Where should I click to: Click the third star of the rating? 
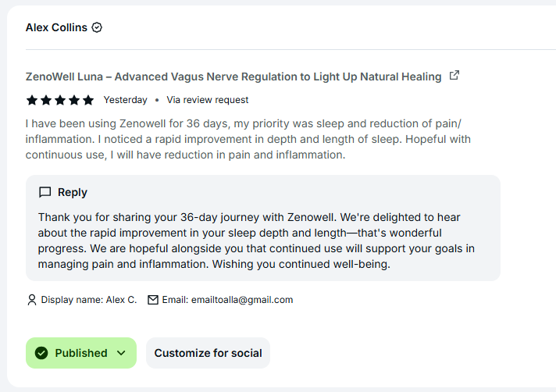pyautogui.click(x=60, y=100)
